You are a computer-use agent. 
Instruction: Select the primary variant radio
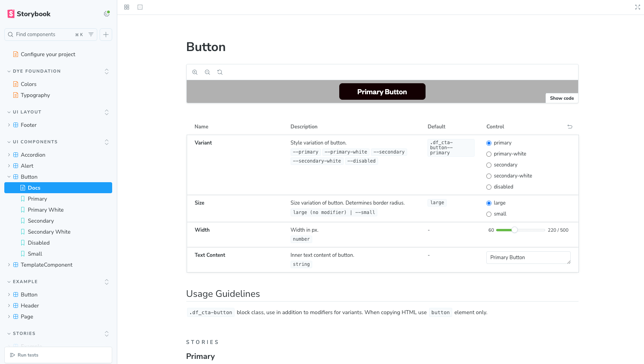click(489, 143)
